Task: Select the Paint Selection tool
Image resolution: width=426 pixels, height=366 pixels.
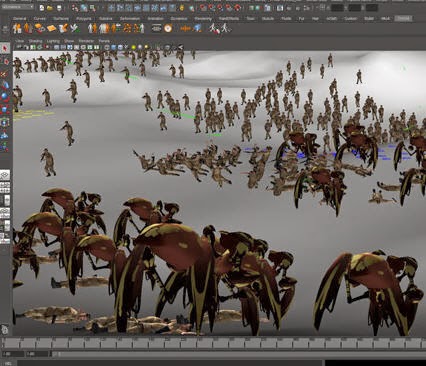Action: point(5,74)
